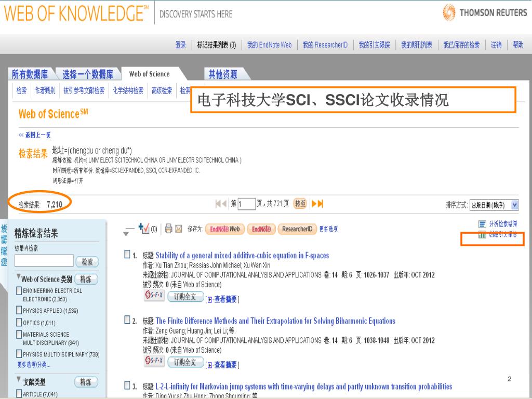Screen dimensions: 532x399
Task: Expand abstract plus icon for result 1
Action: tap(210, 300)
